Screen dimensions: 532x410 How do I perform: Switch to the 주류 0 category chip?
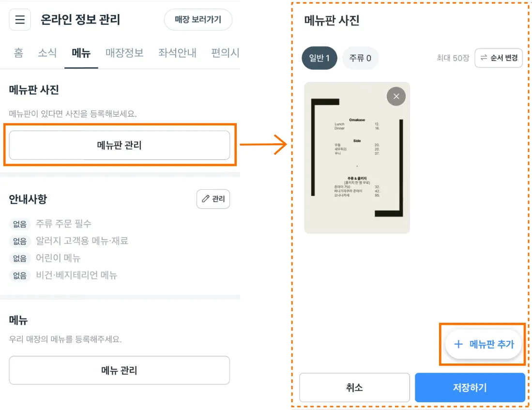360,58
